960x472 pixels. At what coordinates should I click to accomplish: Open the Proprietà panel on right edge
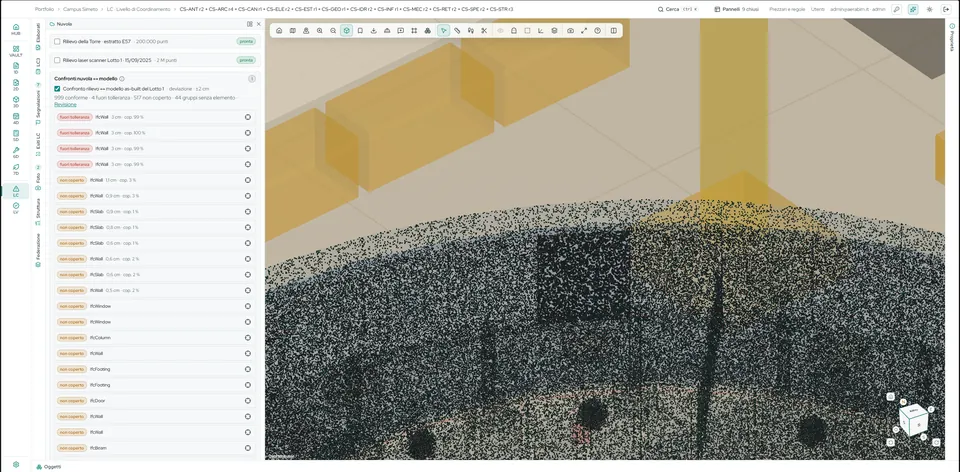(x=952, y=36)
